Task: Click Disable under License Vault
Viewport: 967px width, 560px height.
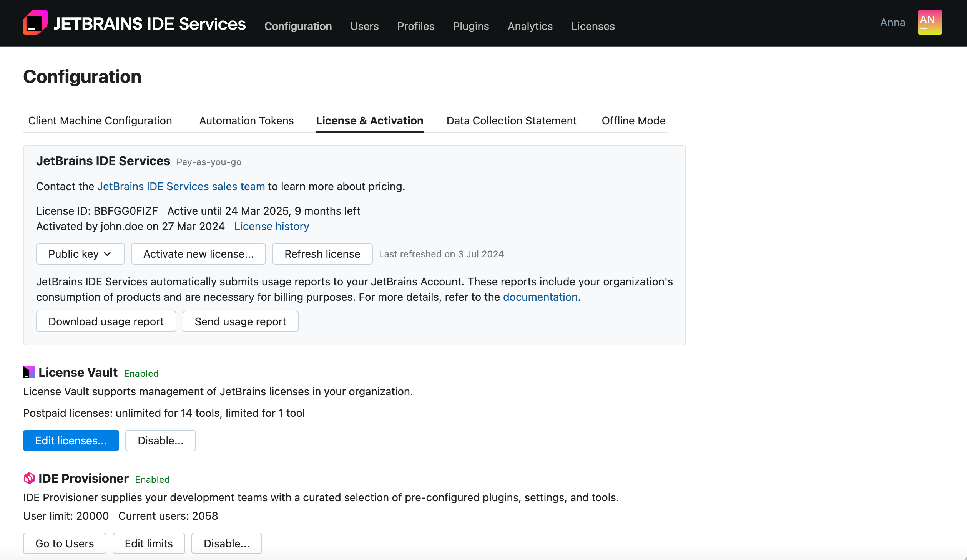Action: [x=161, y=441]
